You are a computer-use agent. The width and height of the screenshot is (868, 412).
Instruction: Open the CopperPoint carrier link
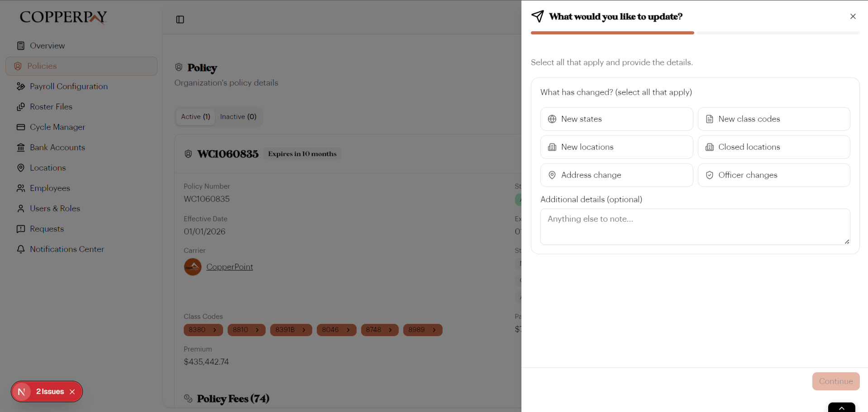(x=229, y=267)
